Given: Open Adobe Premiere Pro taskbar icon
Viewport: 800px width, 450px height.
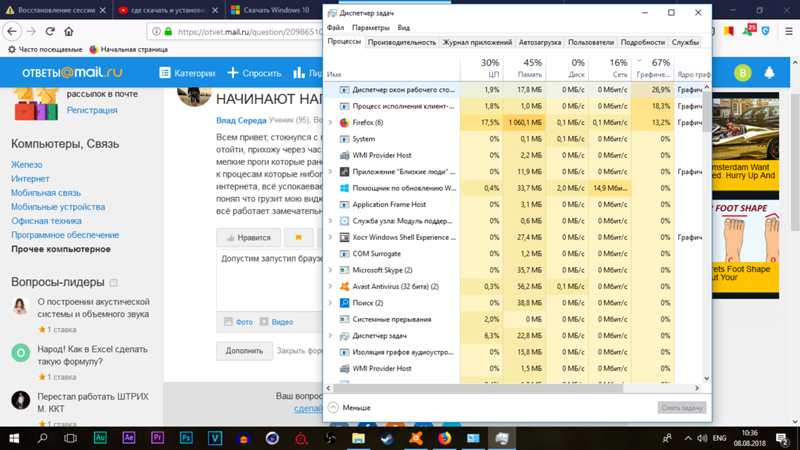Looking at the screenshot, I should (x=158, y=438).
